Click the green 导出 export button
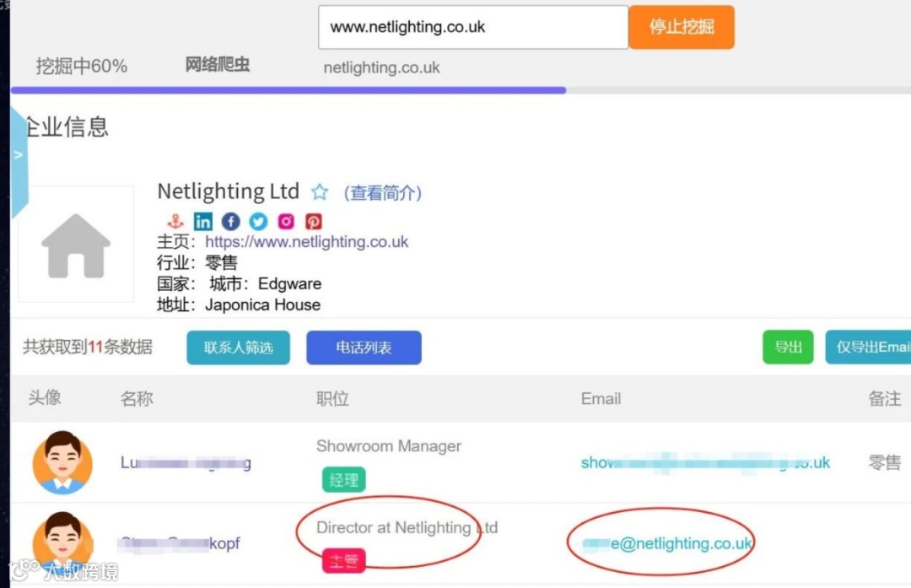This screenshot has width=911, height=588. pos(788,347)
